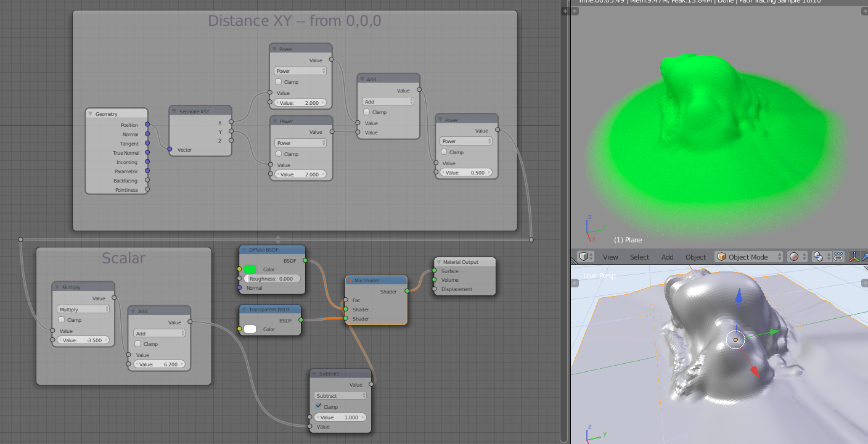Viewport: 868px width, 444px height.
Task: Open the 3D View editor type selector
Action: point(586,257)
